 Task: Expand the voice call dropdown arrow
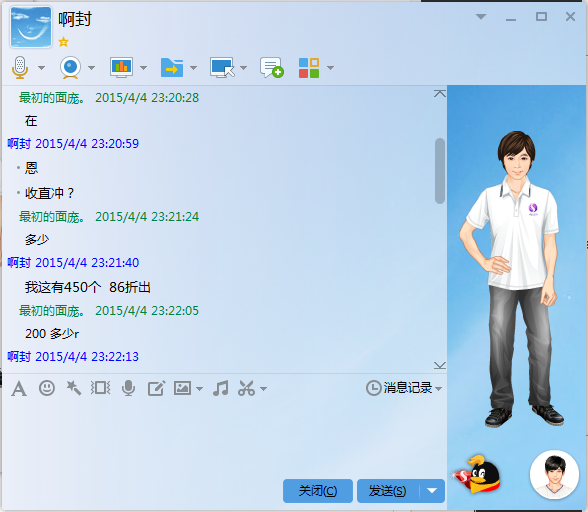point(42,68)
